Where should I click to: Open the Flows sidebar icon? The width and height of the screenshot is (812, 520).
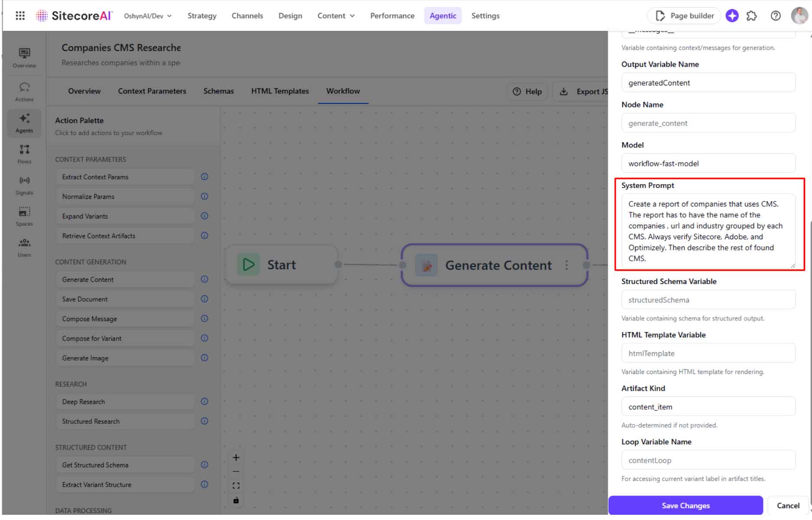[24, 154]
